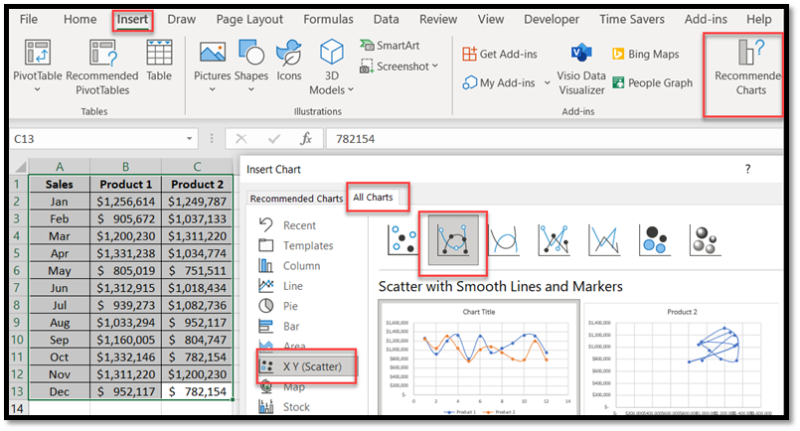The width and height of the screenshot is (800, 431).
Task: Switch to the All Charts dialog tab
Action: pos(373,197)
